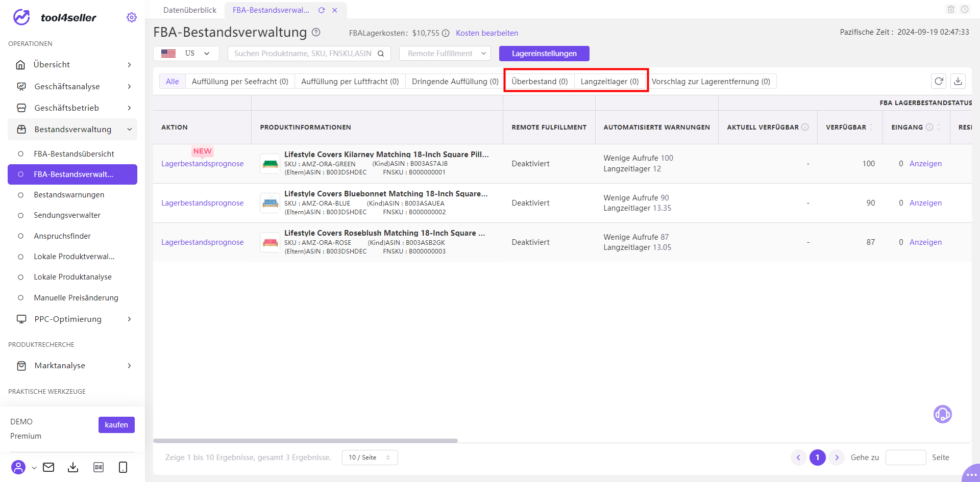980x482 pixels.
Task: Click the trash icon in top right
Action: pos(951,9)
